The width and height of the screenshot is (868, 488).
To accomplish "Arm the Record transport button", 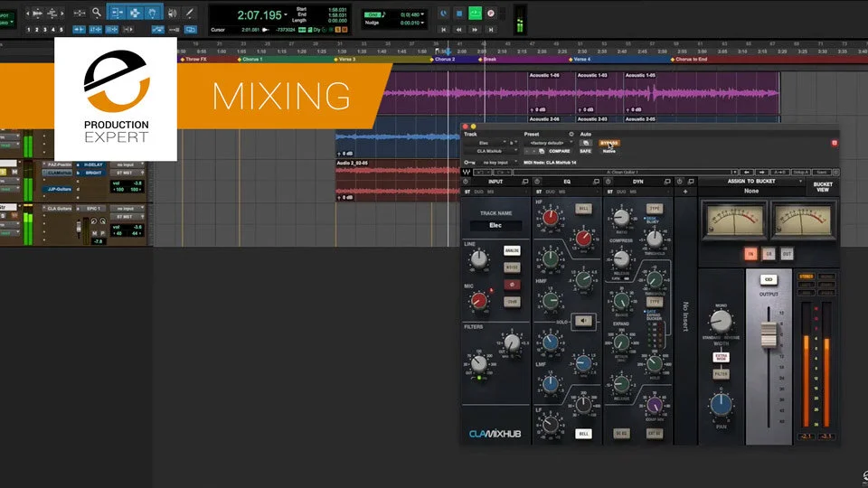I will (x=490, y=14).
